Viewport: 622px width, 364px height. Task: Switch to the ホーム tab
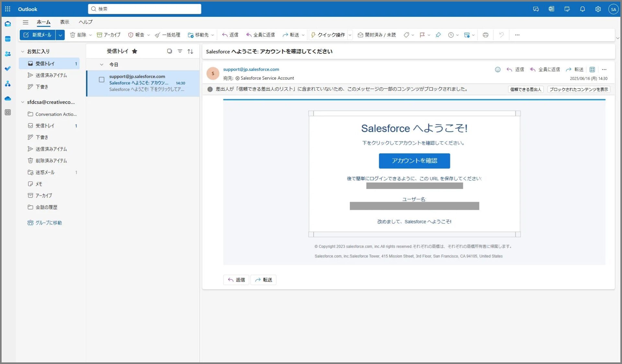tap(43, 22)
